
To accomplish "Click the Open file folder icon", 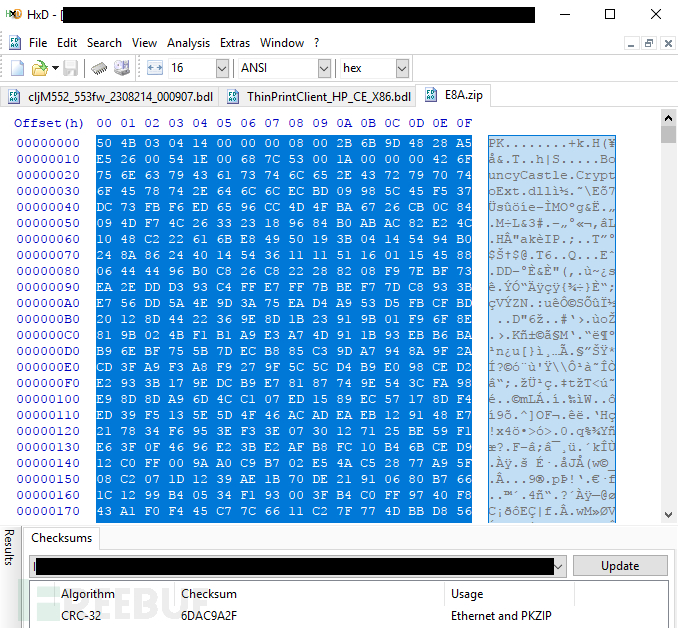I will (x=38, y=68).
